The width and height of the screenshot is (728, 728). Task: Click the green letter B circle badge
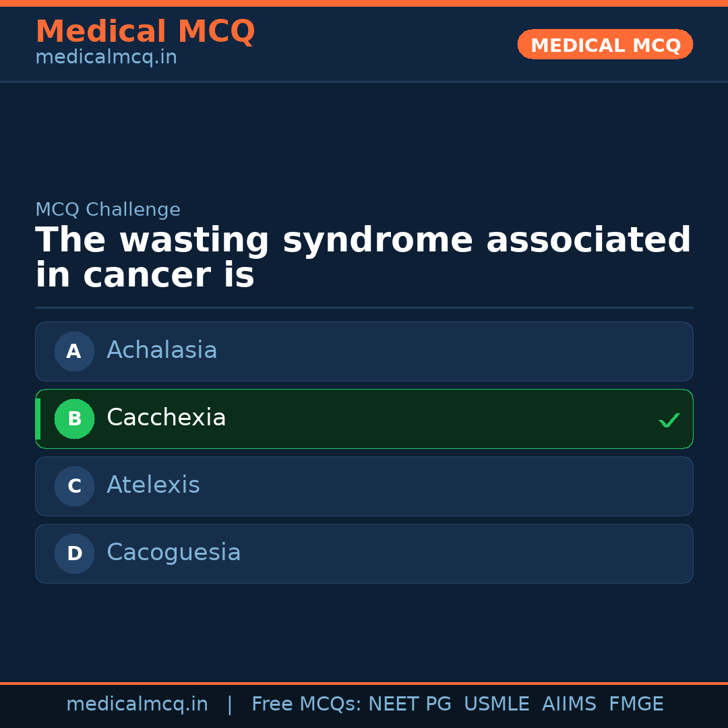74,419
